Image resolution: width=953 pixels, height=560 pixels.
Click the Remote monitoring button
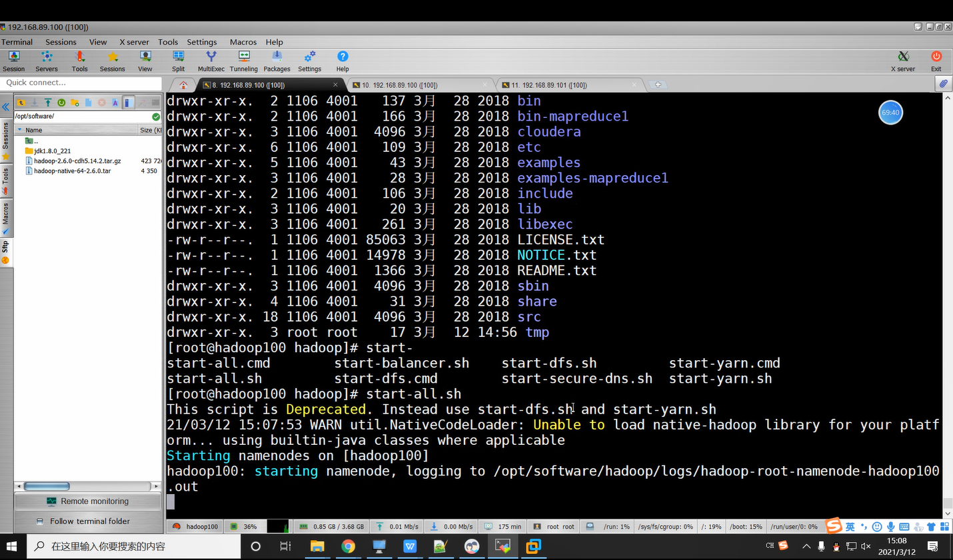pos(89,501)
